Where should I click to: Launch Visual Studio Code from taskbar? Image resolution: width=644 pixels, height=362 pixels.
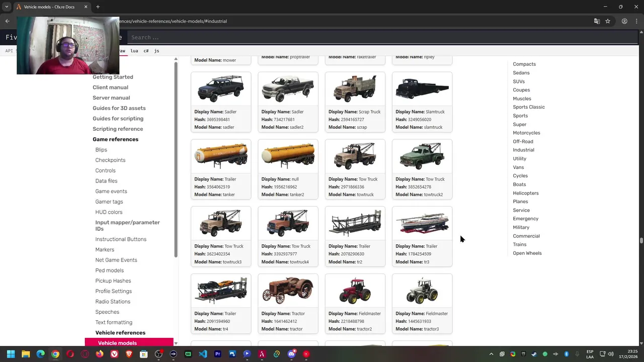point(203,354)
